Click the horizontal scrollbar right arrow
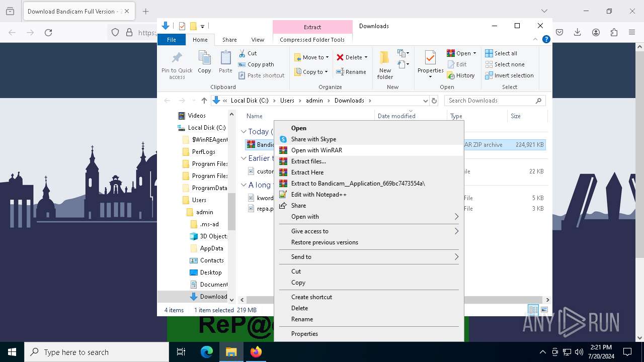Viewport: 644px width, 362px height. pyautogui.click(x=547, y=300)
